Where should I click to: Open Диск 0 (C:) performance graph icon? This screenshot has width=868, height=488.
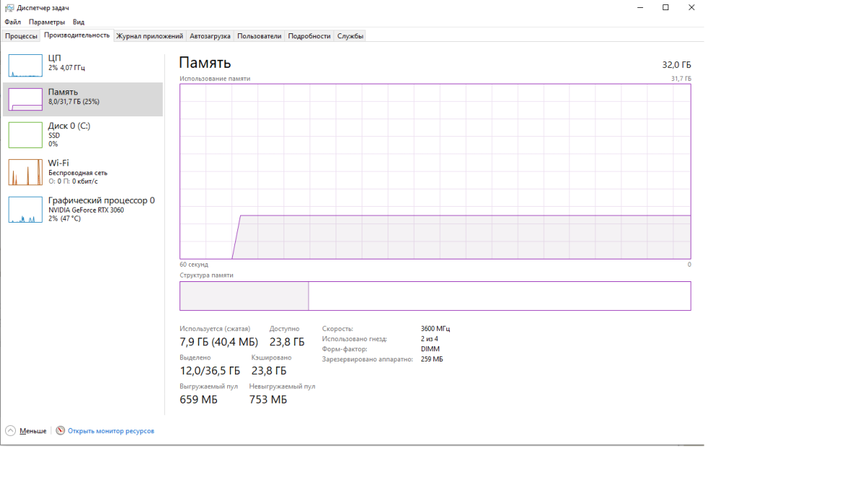[25, 134]
